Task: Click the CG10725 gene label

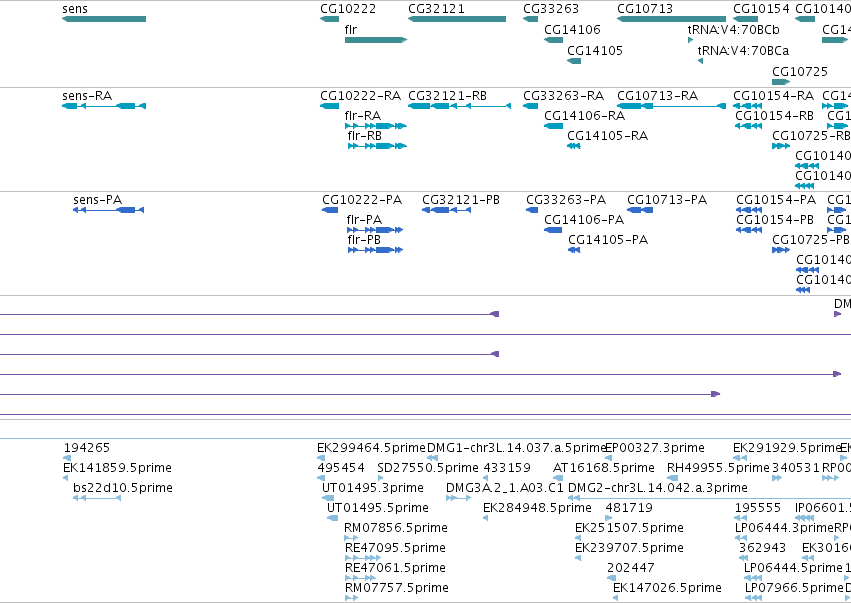Action: click(800, 72)
